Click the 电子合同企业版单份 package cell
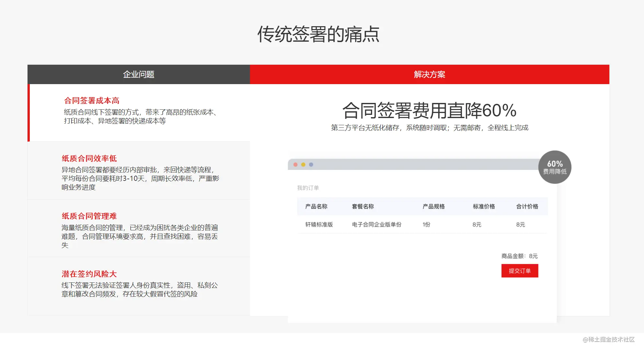 (377, 225)
